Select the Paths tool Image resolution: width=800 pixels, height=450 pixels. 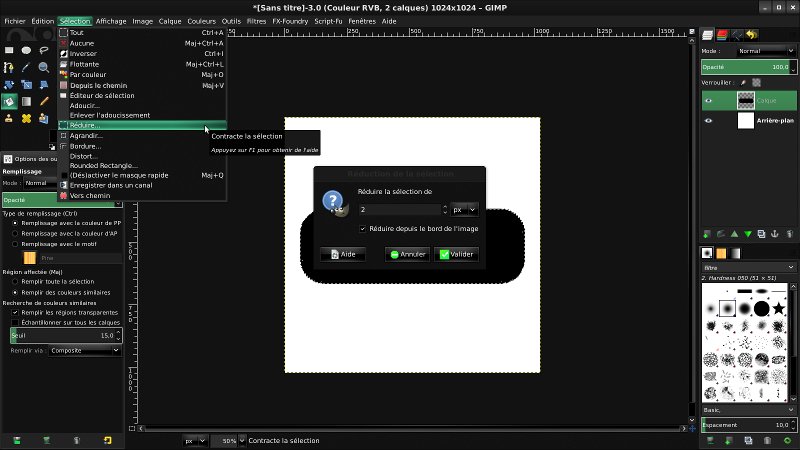pos(9,67)
